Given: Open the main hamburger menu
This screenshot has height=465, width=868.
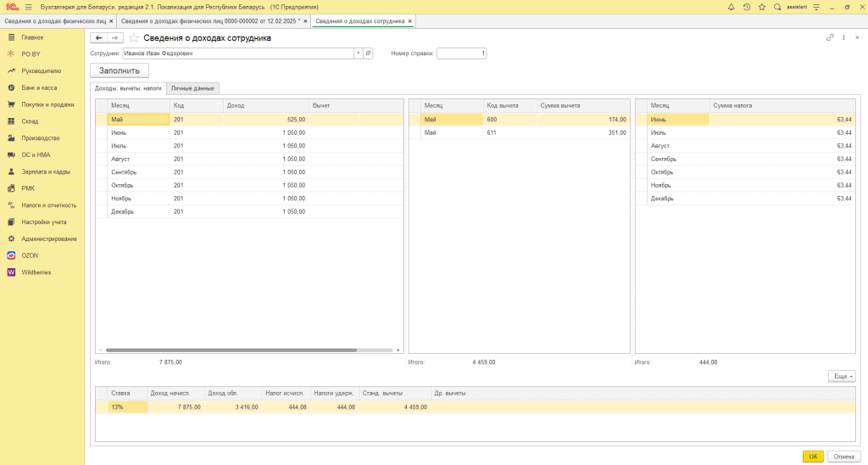Looking at the screenshot, I should coord(29,7).
